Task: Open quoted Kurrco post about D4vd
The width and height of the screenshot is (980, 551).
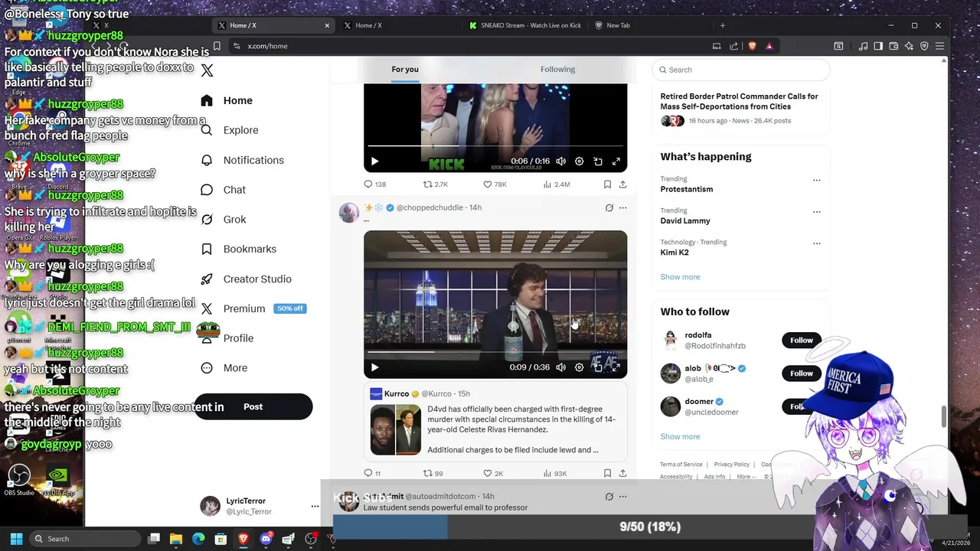Action: (x=495, y=422)
